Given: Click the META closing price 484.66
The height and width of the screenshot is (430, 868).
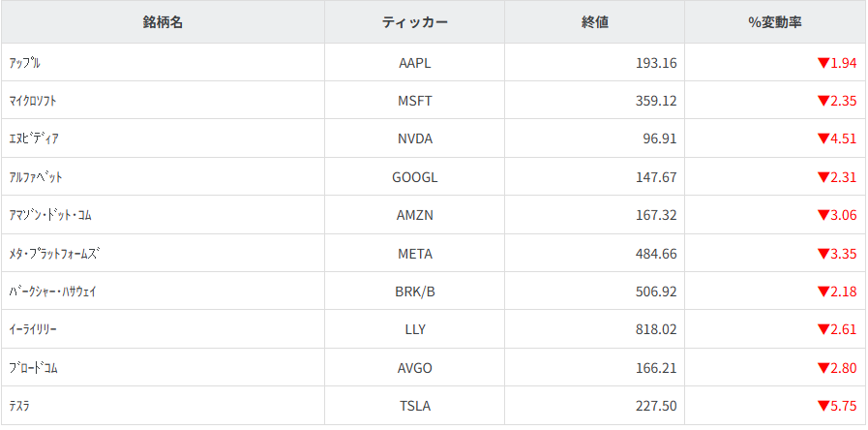Looking at the screenshot, I should pos(653,254).
